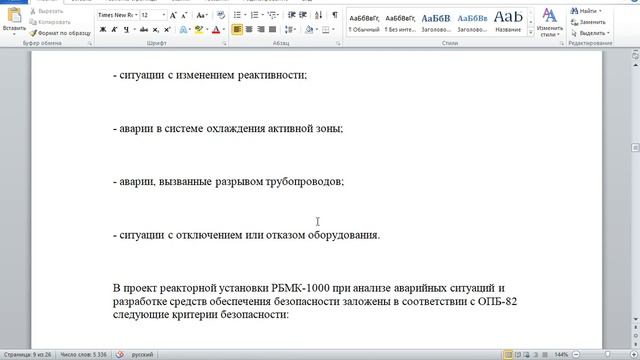Activate Формат по образцу format painter
The image size is (640, 360).
[60, 33]
